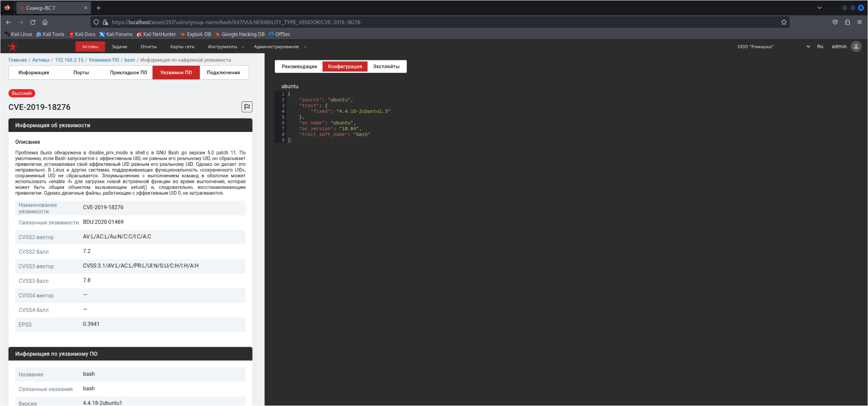868x406 pixels.
Task: Open the Kali Tools bookmark
Action: click(x=50, y=34)
